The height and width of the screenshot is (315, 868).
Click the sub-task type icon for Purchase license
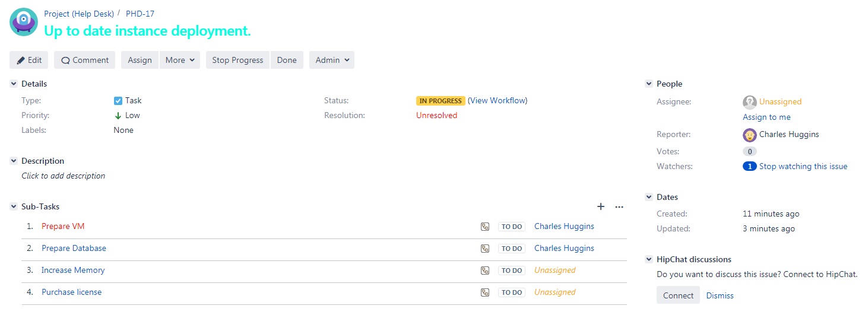(x=485, y=292)
